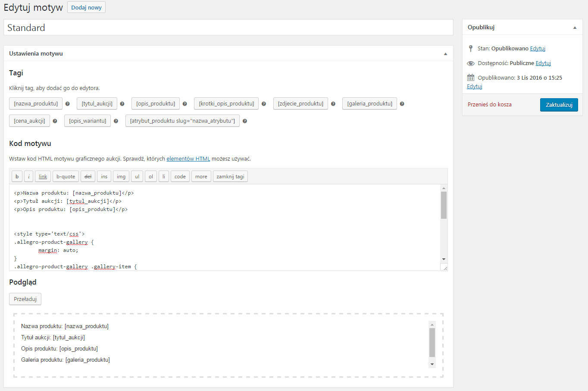Edit publish date via Edytuj link
Screen dimensions: 588x391
[474, 87]
